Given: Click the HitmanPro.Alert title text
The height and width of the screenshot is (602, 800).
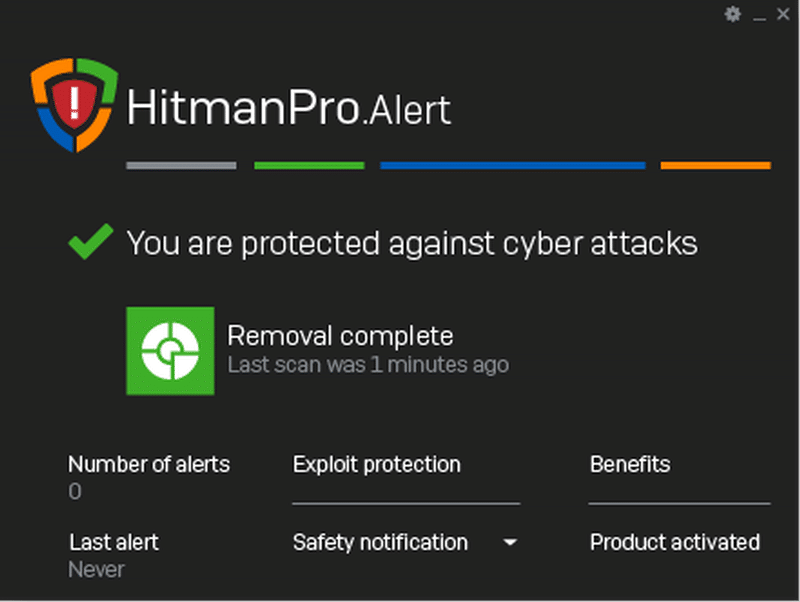Looking at the screenshot, I should [x=290, y=110].
